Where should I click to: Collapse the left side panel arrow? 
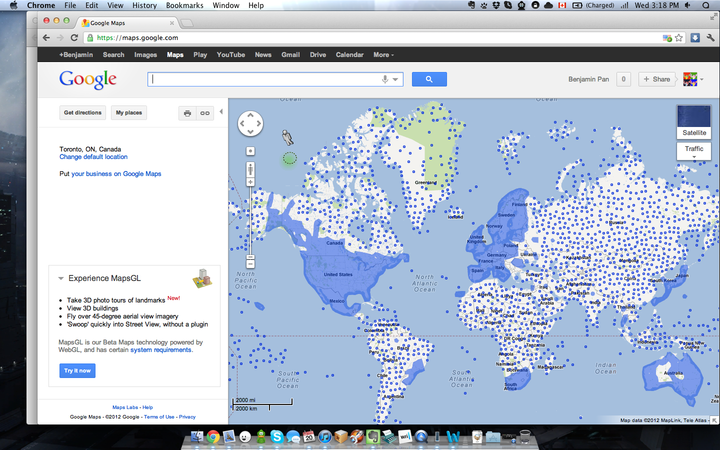(221, 112)
